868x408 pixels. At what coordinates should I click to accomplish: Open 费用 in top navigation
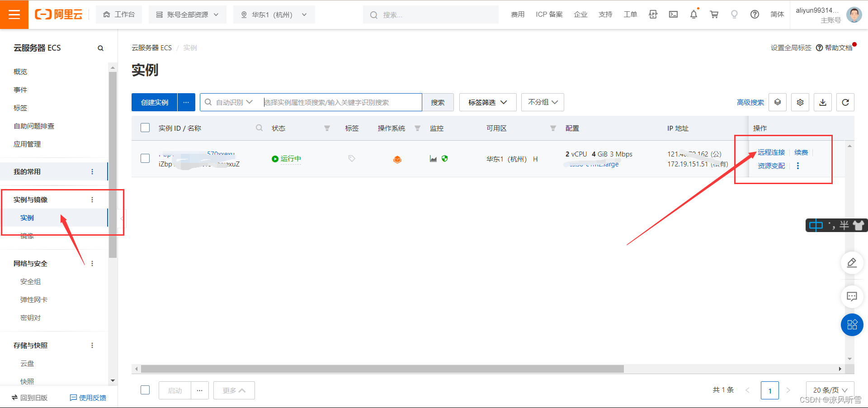coord(518,14)
